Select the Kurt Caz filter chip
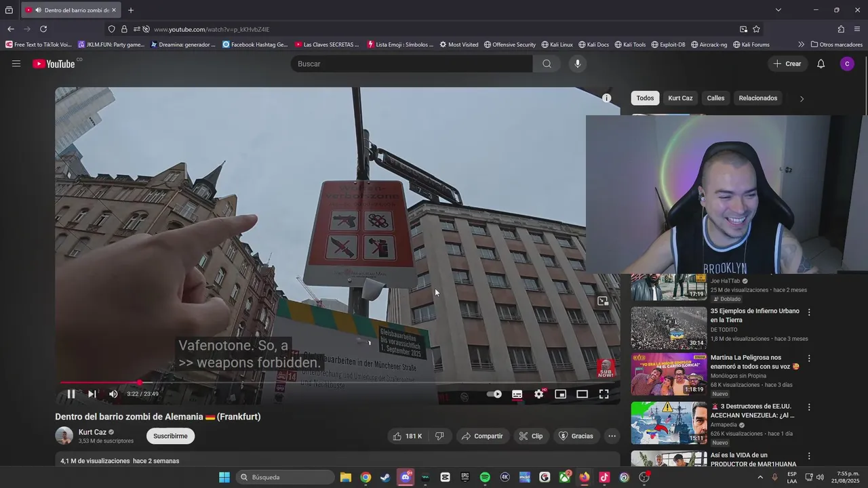Screen dimensions: 868x488 tap(680, 98)
